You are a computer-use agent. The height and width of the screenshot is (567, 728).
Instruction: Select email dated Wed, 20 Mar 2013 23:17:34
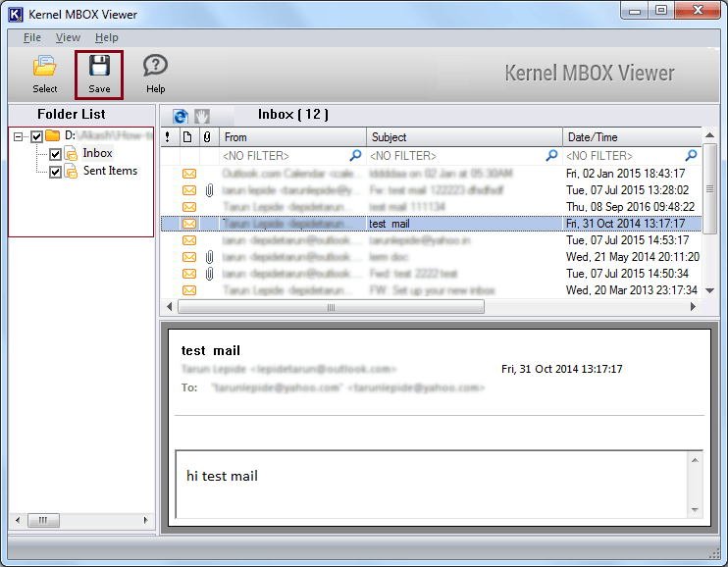coord(431,290)
